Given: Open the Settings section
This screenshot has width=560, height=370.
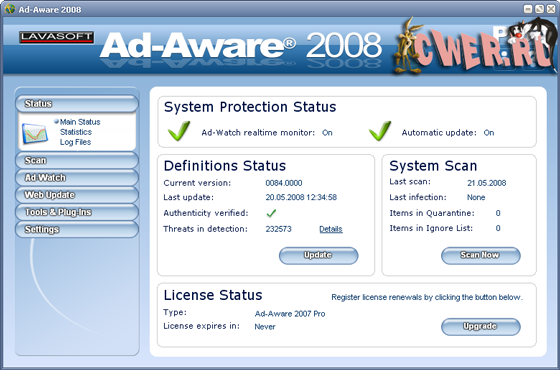Looking at the screenshot, I should pos(76,229).
